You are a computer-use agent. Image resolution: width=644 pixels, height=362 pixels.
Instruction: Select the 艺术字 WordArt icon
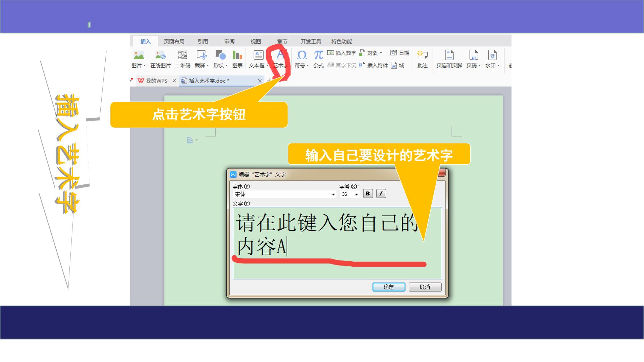click(x=280, y=59)
